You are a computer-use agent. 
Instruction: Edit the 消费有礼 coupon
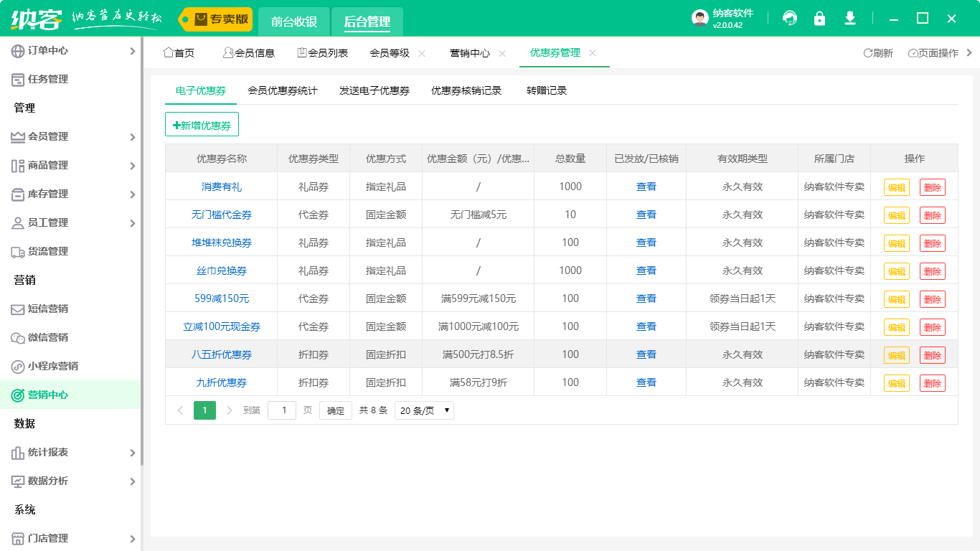tap(897, 187)
